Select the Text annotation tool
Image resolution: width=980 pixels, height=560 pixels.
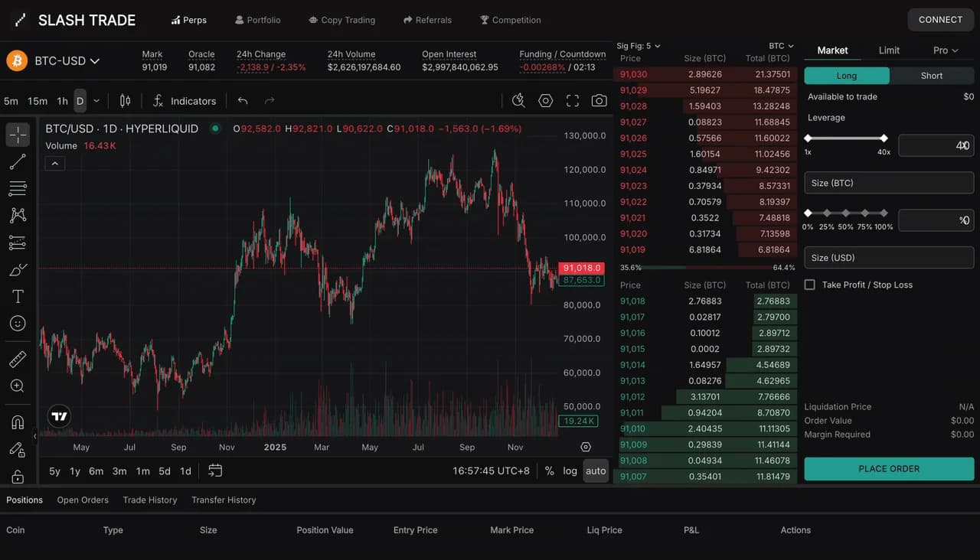(x=18, y=296)
